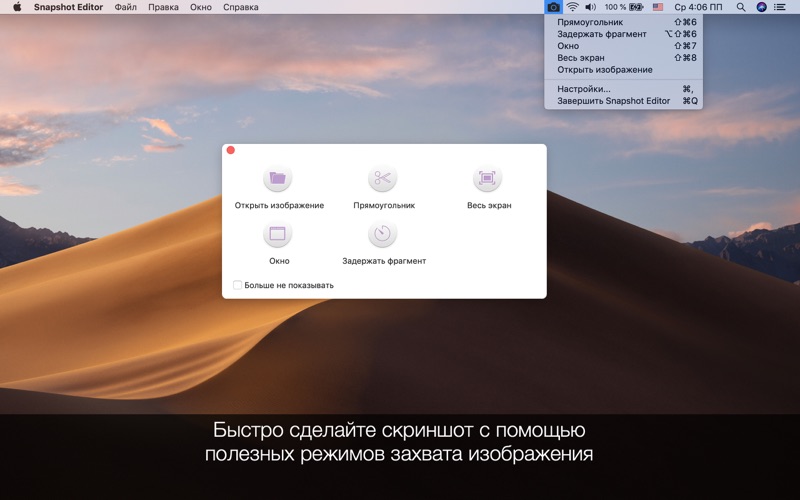Open the Apple menu

click(17, 7)
